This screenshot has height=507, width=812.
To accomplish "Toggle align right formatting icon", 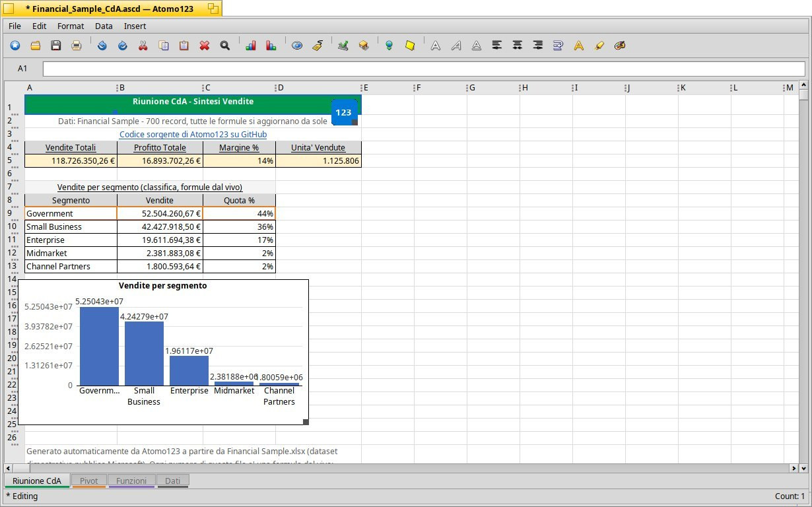I will (538, 46).
